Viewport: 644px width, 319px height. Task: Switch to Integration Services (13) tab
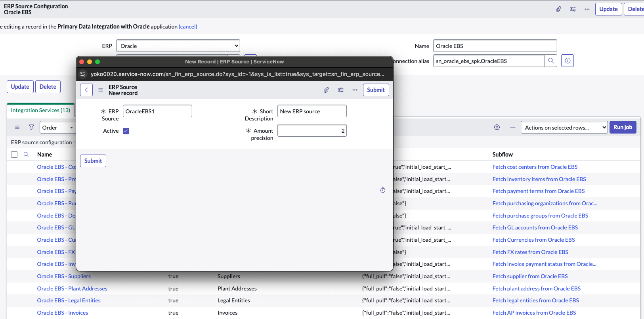[x=40, y=110]
